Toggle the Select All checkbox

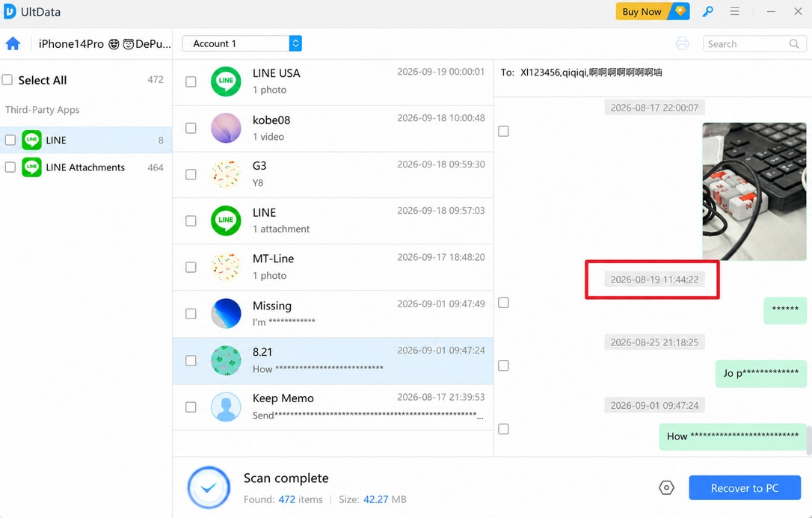pyautogui.click(x=7, y=80)
